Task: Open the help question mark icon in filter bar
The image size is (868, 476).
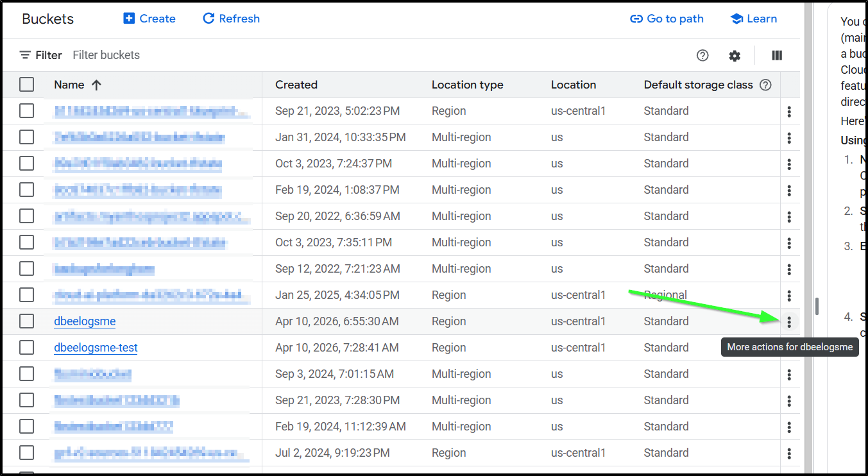Action: click(702, 56)
